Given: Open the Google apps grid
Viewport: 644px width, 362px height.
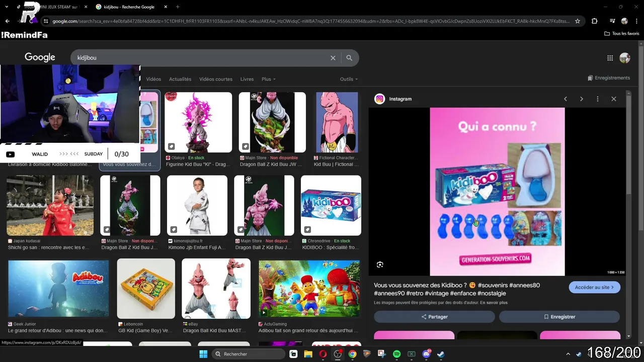Looking at the screenshot, I should (x=610, y=58).
